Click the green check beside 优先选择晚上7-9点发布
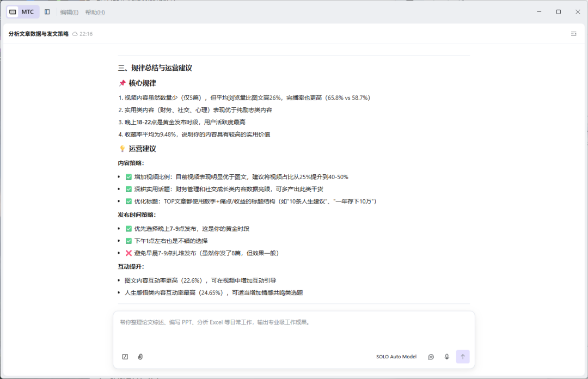This screenshot has width=588, height=379. click(x=128, y=229)
